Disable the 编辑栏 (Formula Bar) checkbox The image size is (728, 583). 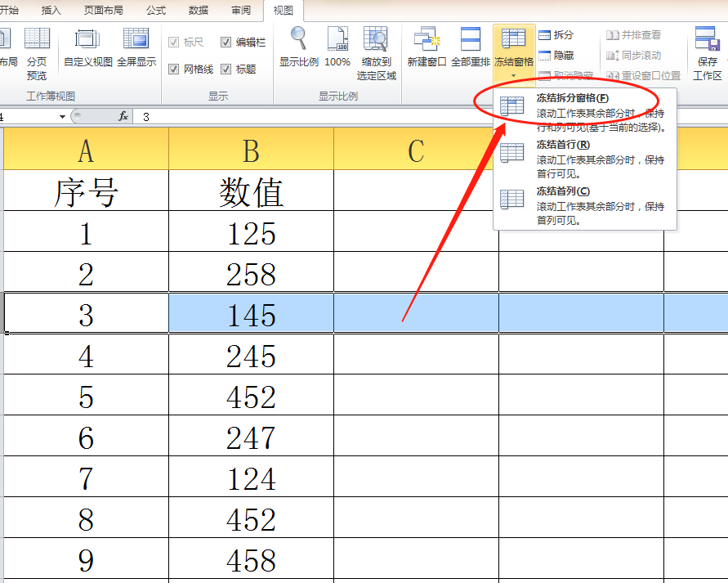click(226, 43)
